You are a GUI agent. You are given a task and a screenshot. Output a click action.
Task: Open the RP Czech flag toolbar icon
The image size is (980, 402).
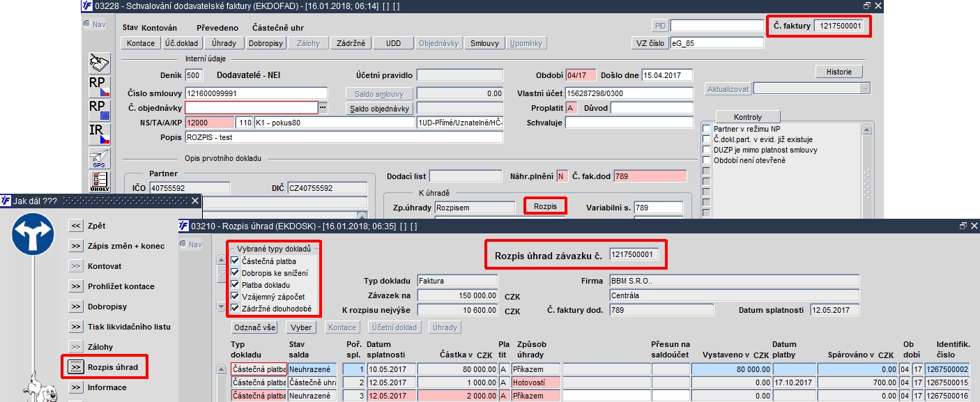[100, 86]
